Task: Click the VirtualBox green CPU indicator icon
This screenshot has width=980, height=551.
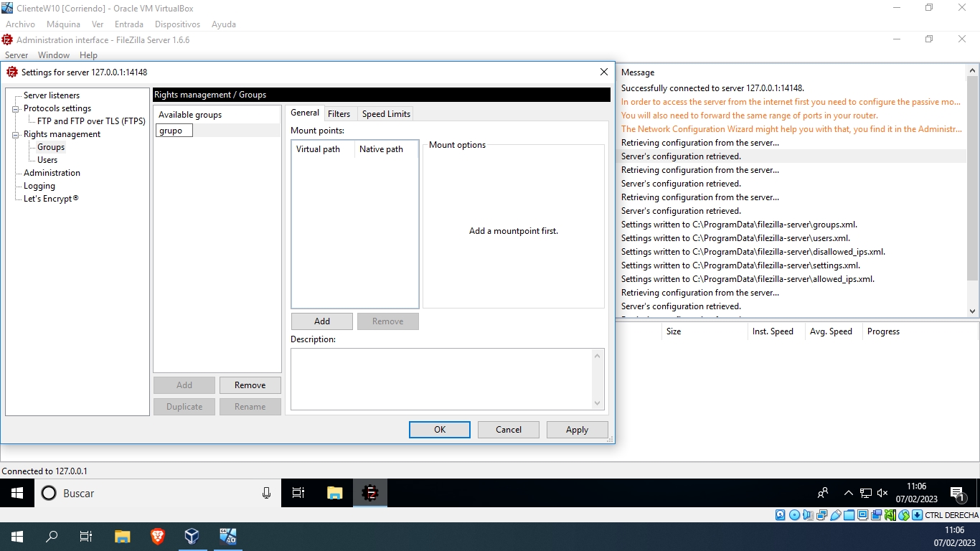Action: coord(890,515)
